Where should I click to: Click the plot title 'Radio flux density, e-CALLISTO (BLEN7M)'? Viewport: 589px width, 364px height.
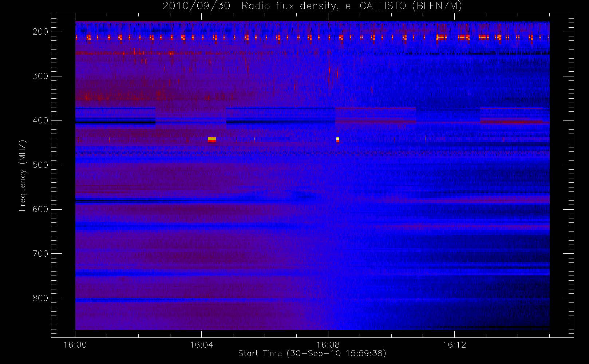pyautogui.click(x=352, y=6)
